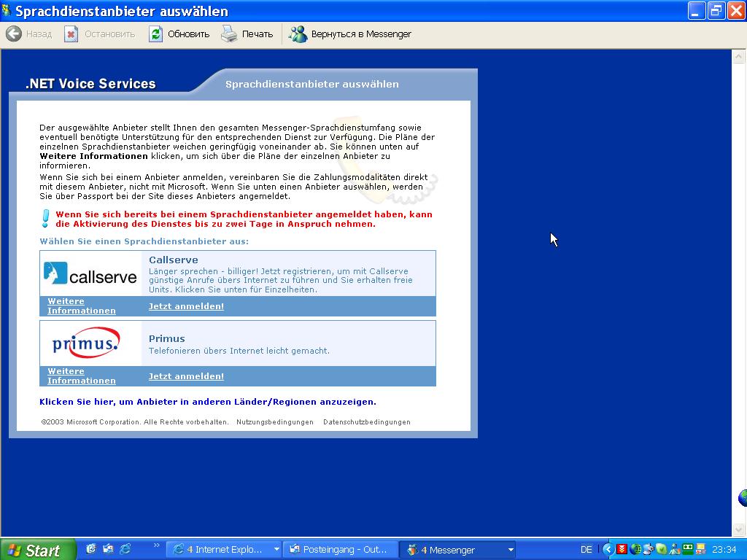Close the Sprachdienstanbieter auswählen window

click(736, 11)
